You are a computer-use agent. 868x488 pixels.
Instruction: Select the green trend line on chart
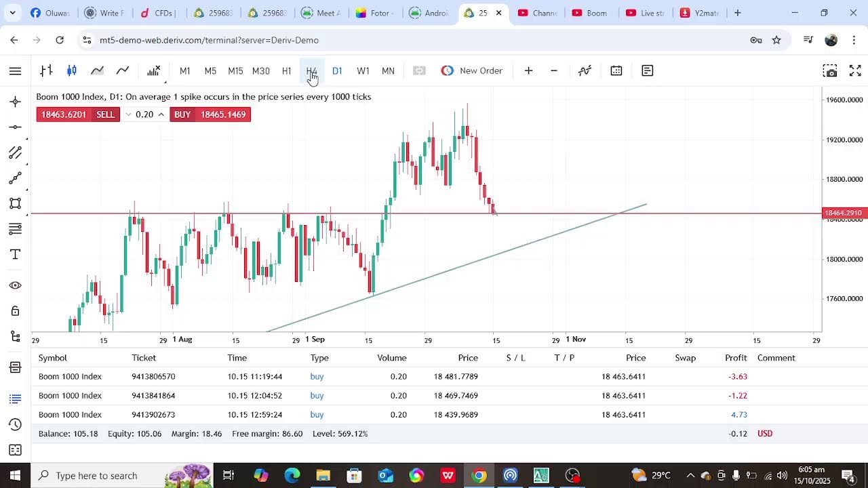click(458, 268)
